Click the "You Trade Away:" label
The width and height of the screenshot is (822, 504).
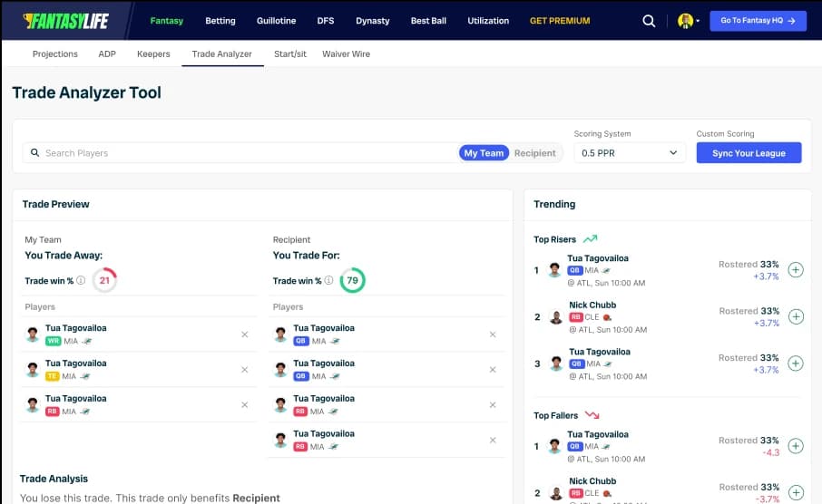pyautogui.click(x=64, y=255)
